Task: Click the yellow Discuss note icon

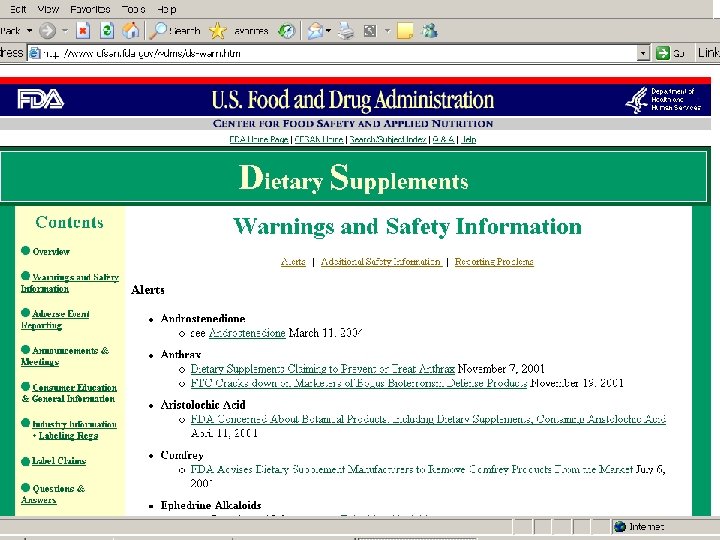Action: click(x=405, y=31)
